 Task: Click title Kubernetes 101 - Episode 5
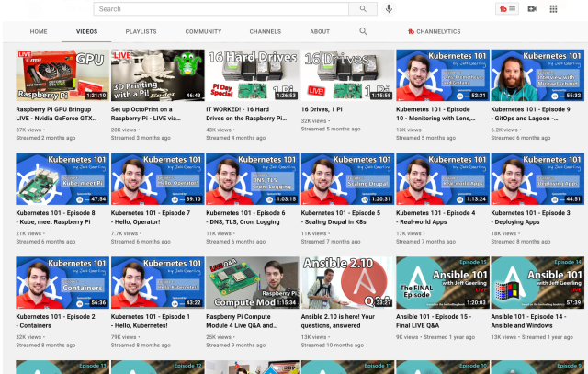click(341, 217)
